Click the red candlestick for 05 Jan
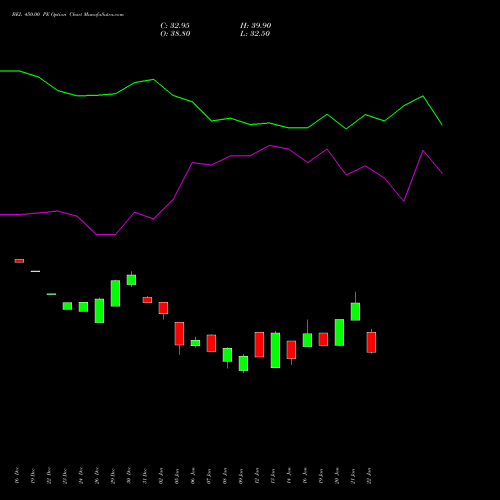The width and height of the screenshot is (500, 500). (x=179, y=334)
